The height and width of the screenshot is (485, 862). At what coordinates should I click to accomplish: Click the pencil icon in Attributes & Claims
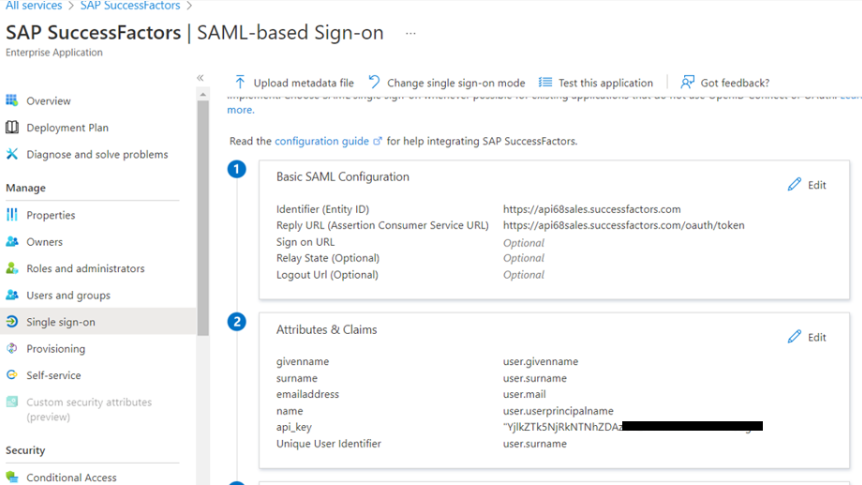point(794,337)
